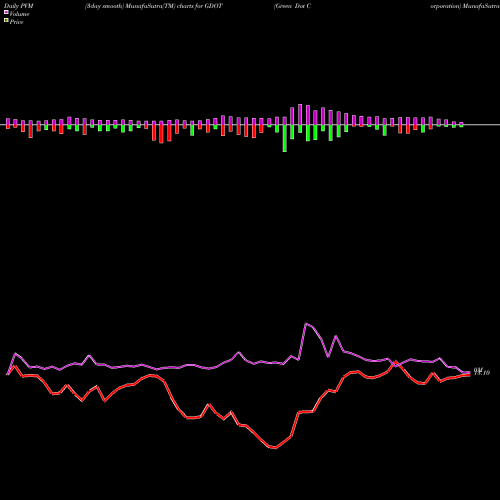Click the red-green Price legend swatch
This screenshot has width=500, height=500.
[x=6, y=21]
